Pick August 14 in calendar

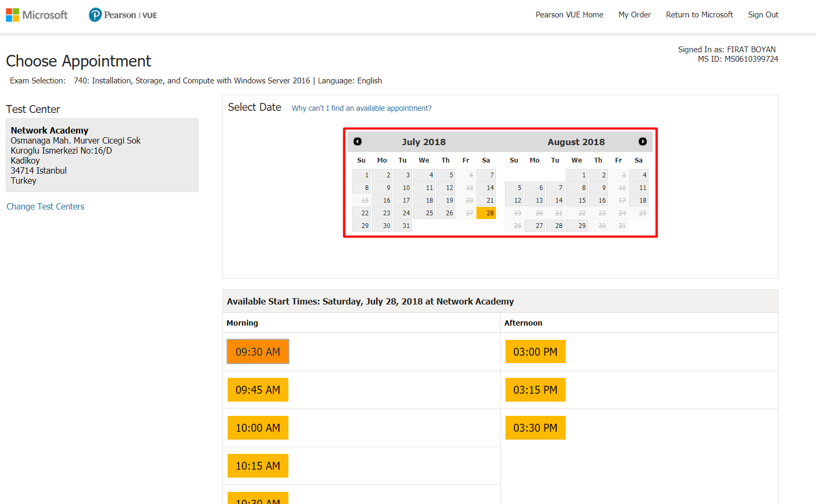555,200
